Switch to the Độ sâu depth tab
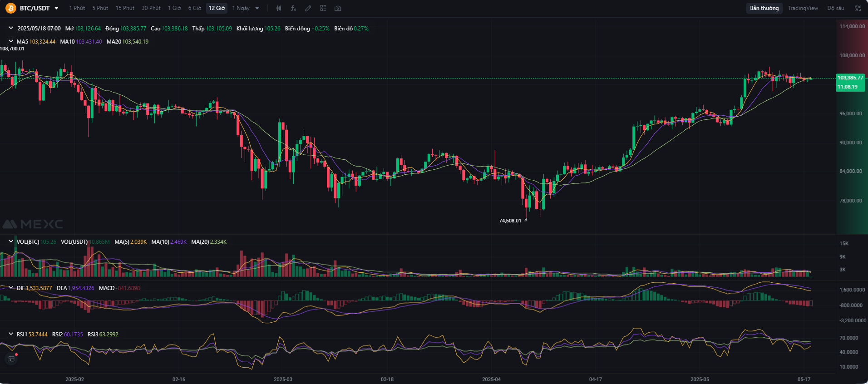This screenshot has width=868, height=384. 835,8
